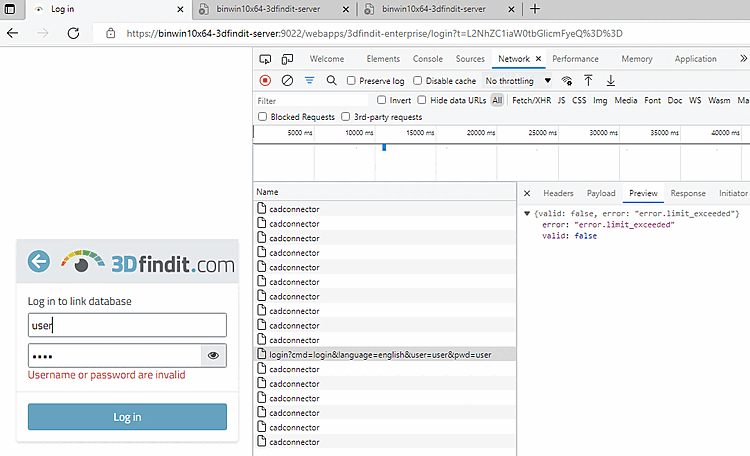750x456 pixels.
Task: Open the Application tab
Action: point(695,59)
